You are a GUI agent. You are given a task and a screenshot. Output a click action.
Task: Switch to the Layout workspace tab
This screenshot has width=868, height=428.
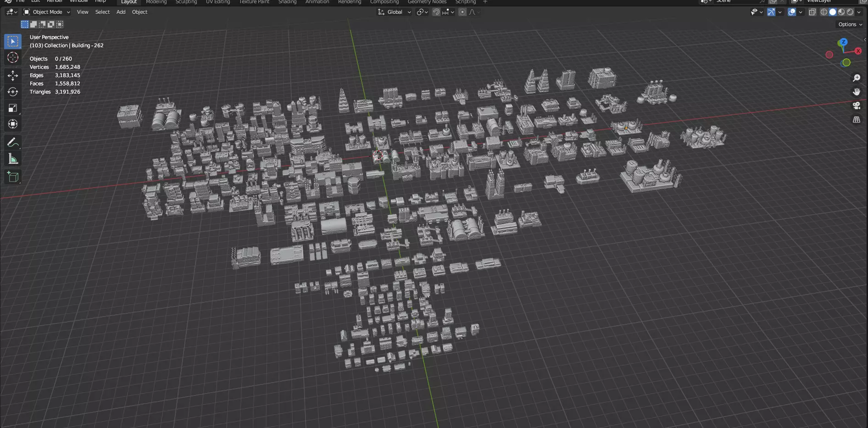(129, 2)
